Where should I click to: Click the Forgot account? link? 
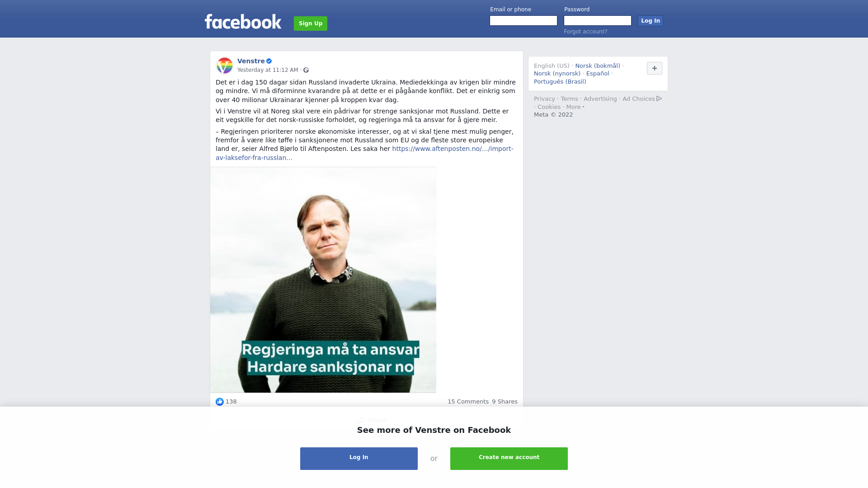(x=585, y=32)
